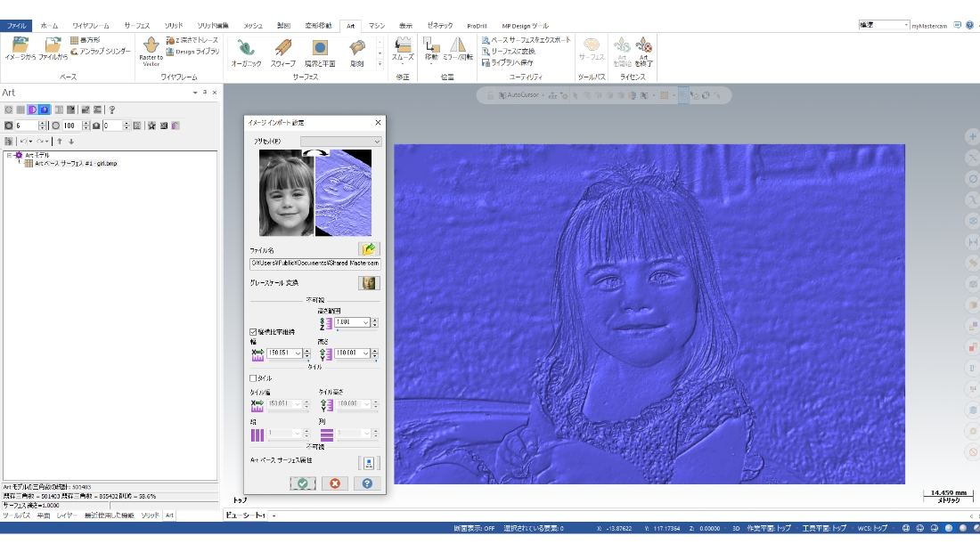This screenshot has height=552, width=980.
Task: Choose the 彫刻 surface tool
Action: tap(357, 53)
